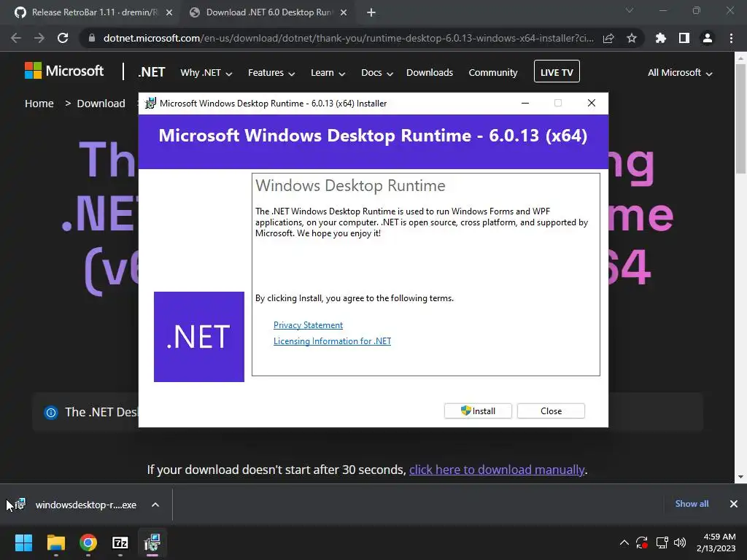Click the .NET brand link
The height and width of the screenshot is (560, 747).
point(152,72)
